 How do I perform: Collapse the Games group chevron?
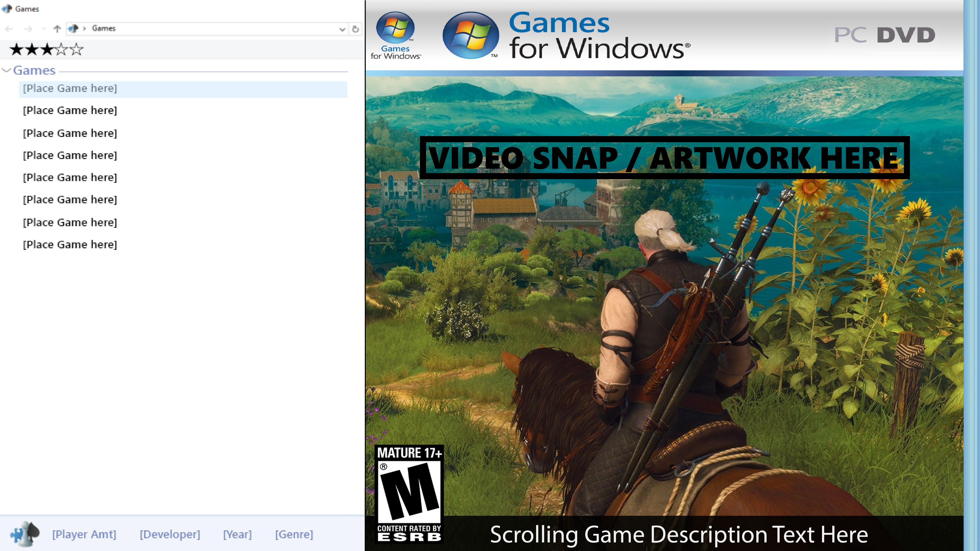[x=6, y=70]
